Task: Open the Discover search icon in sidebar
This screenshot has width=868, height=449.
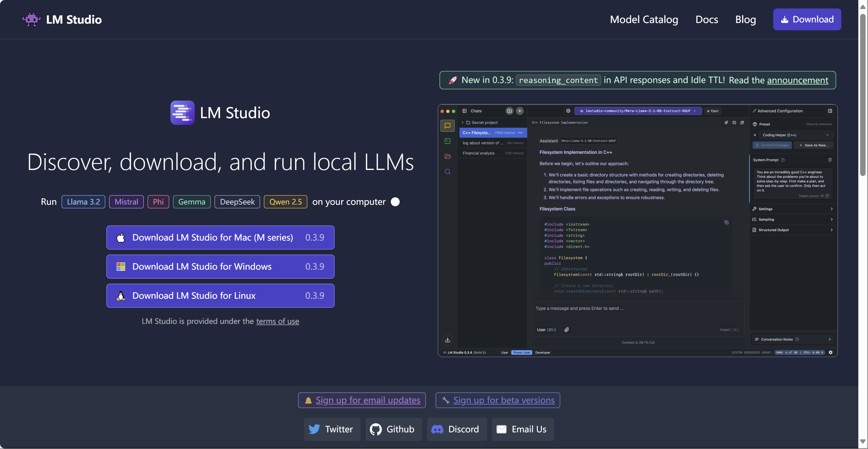Action: 448,171
